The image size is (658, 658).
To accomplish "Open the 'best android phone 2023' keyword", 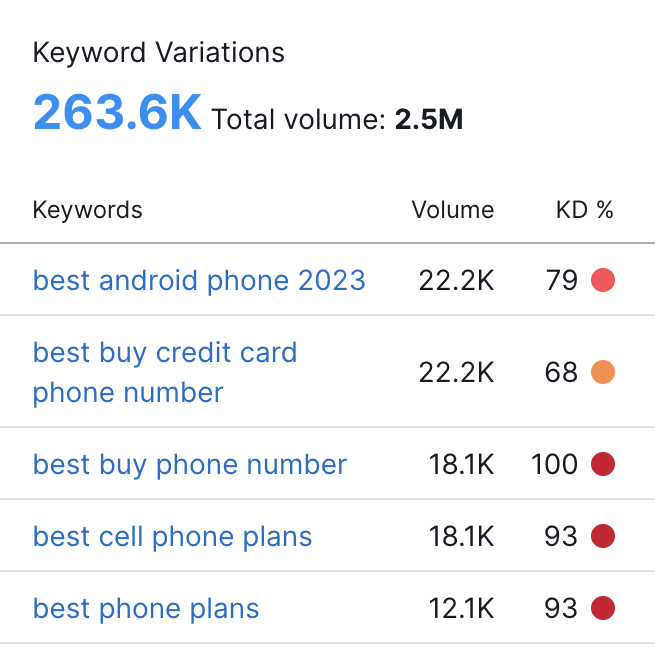I will pos(199,281).
